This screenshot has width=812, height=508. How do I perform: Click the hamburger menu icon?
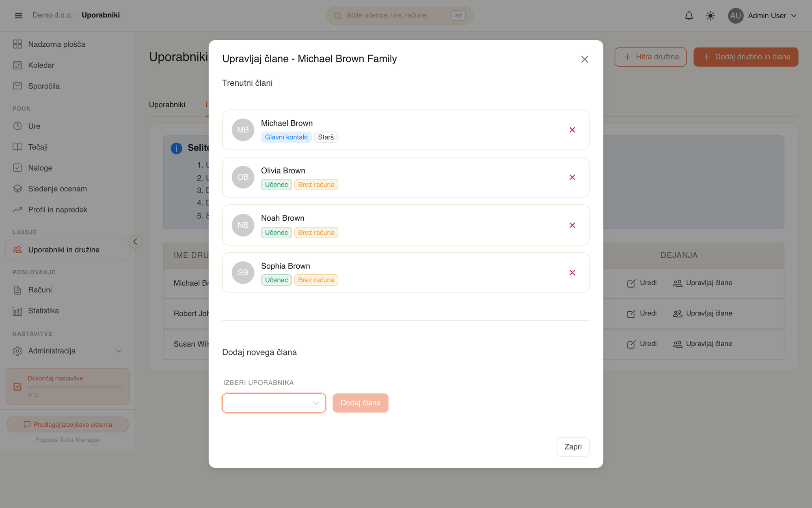coord(19,16)
